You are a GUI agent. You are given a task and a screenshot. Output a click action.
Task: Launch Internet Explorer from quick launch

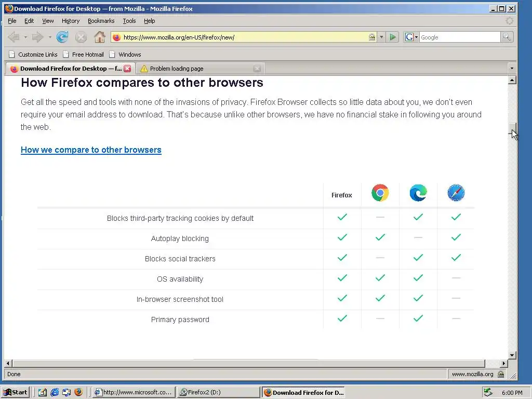(54, 392)
